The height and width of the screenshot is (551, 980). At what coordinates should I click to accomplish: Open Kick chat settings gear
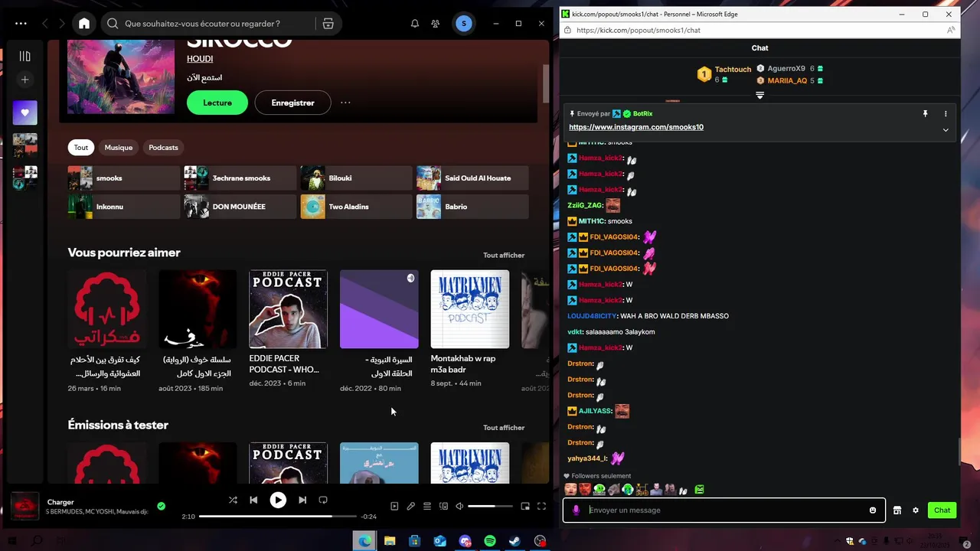[916, 510]
